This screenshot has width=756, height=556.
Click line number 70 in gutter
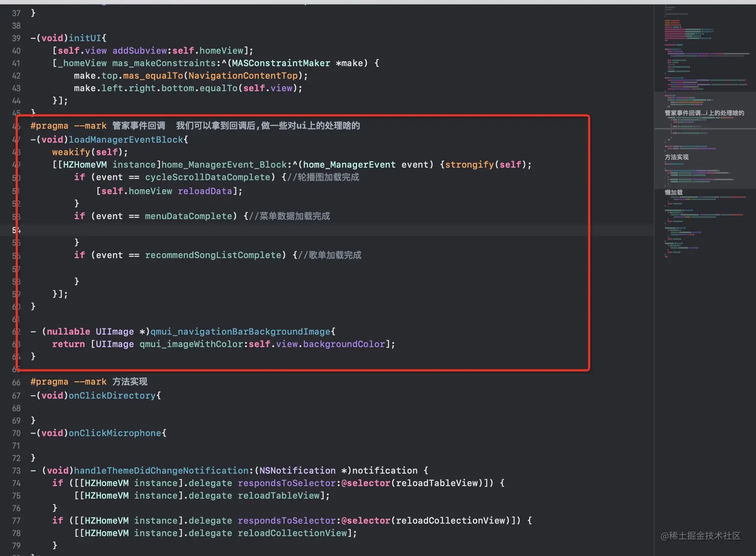pos(16,433)
